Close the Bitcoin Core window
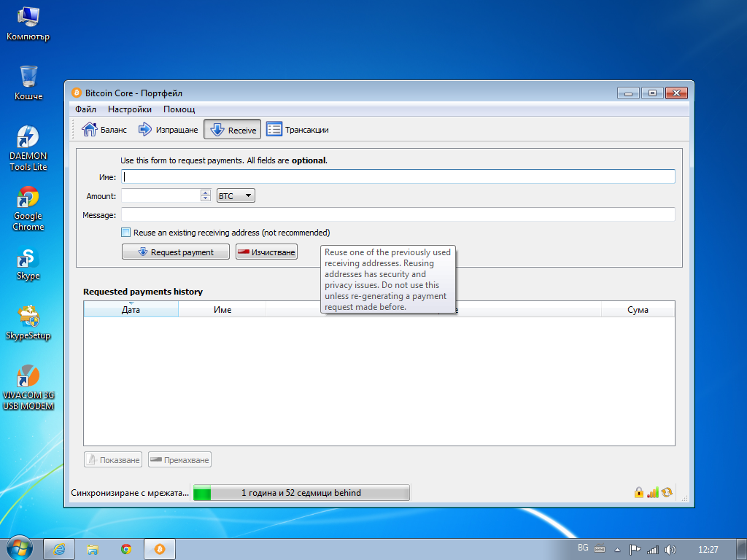The image size is (747, 560). (x=676, y=93)
